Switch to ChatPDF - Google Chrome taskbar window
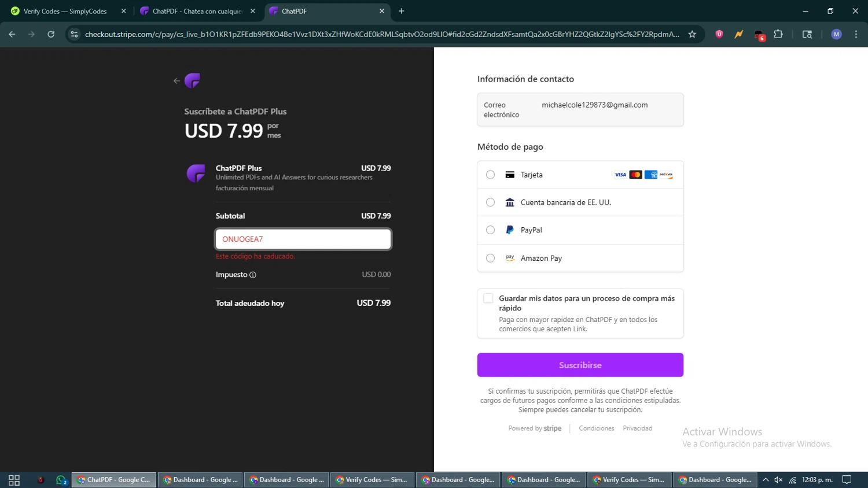Image resolution: width=868 pixels, height=488 pixels. click(114, 480)
